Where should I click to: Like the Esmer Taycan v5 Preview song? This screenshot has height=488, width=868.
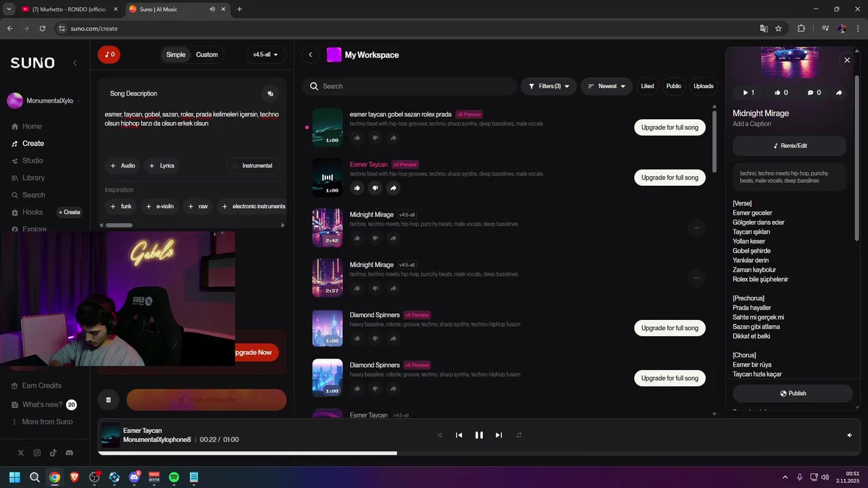pos(357,188)
